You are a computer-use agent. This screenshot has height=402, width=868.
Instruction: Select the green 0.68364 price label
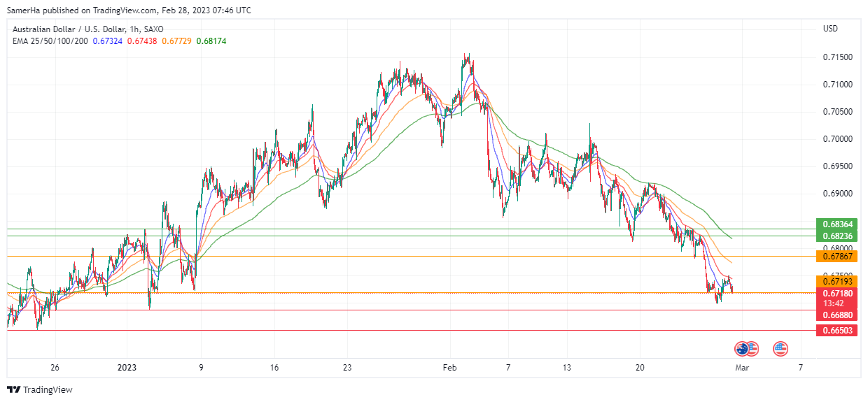(x=836, y=224)
